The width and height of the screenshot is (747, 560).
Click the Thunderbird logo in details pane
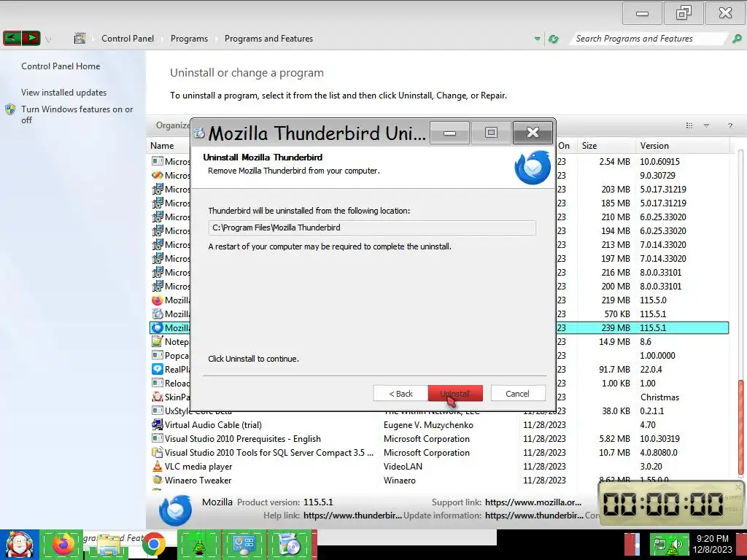click(x=176, y=510)
